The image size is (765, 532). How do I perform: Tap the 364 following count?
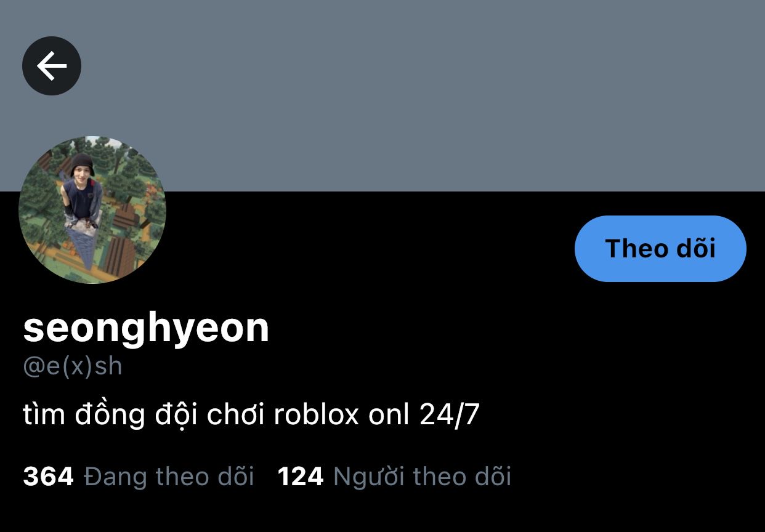pyautogui.click(x=48, y=477)
